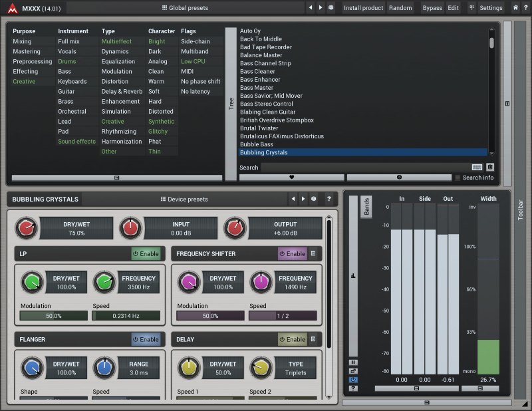Toggle the LP module Enable button

[146, 253]
